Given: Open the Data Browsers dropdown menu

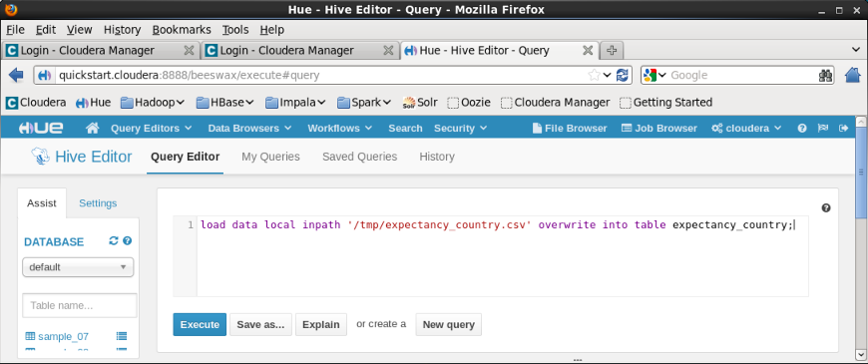Looking at the screenshot, I should pos(249,129).
